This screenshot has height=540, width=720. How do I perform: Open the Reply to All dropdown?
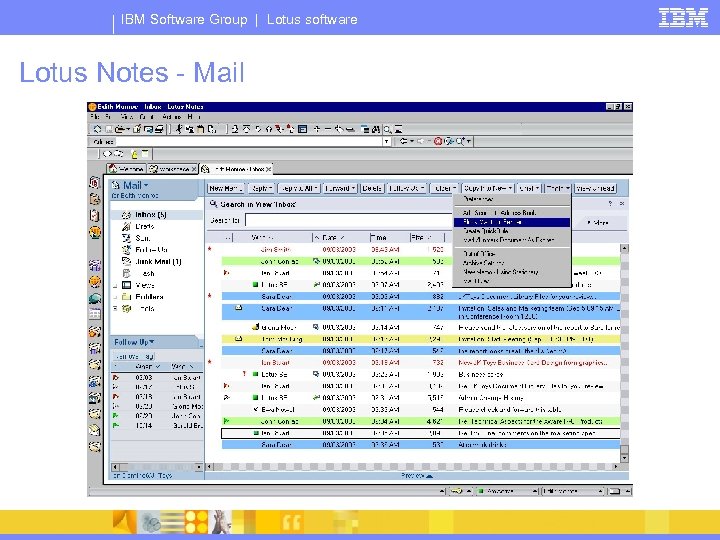(x=299, y=188)
